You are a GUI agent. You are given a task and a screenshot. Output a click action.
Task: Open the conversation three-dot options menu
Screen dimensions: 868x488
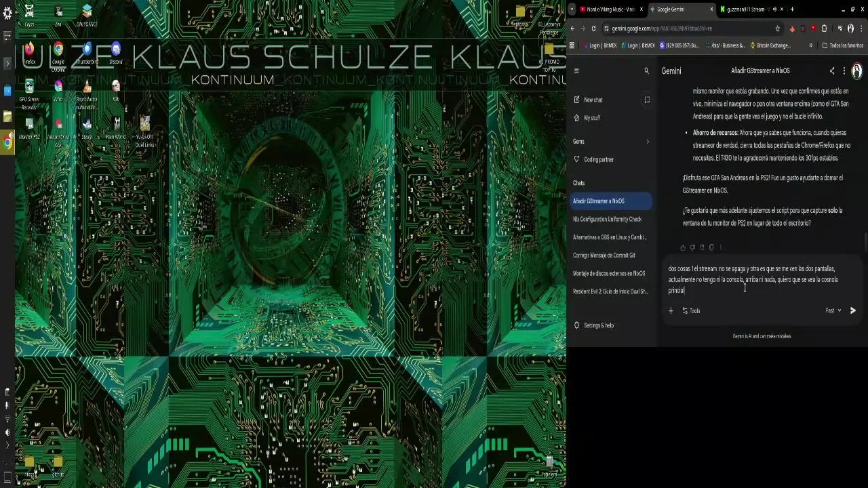[x=844, y=70]
